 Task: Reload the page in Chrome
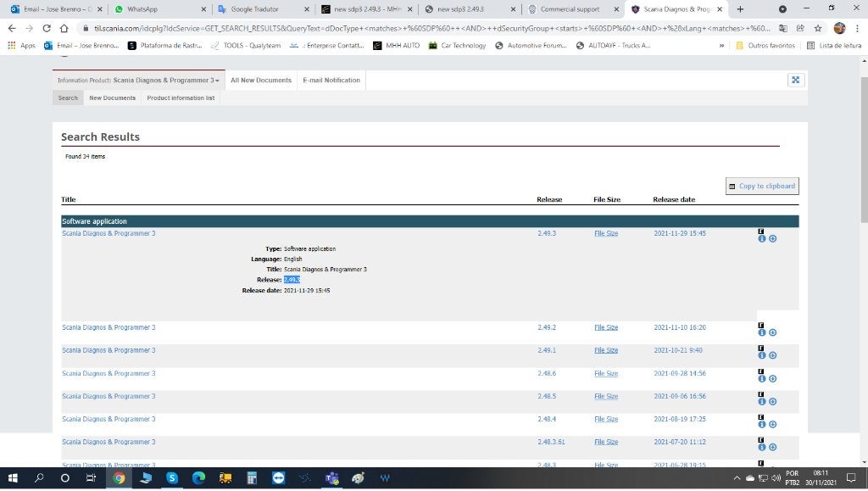click(x=47, y=28)
